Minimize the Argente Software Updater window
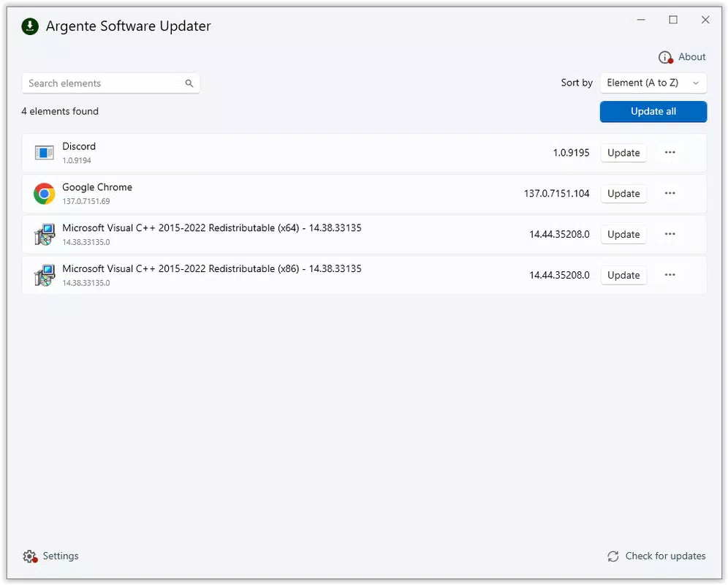 [641, 20]
